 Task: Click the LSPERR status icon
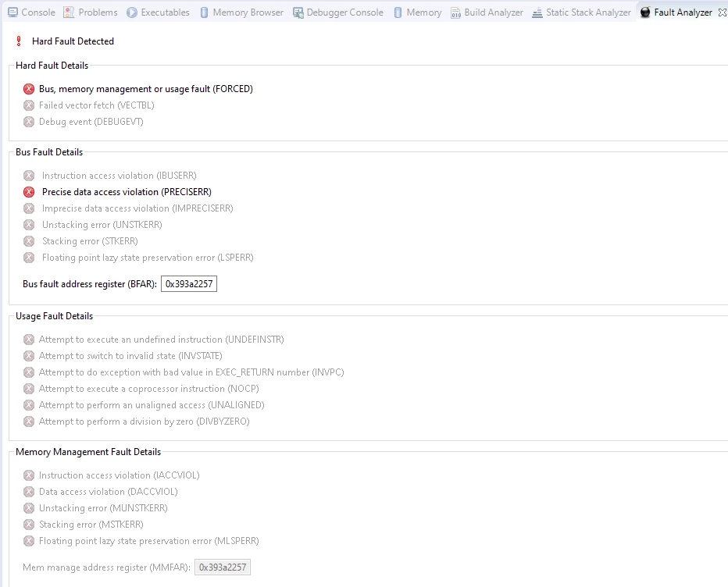click(x=29, y=258)
